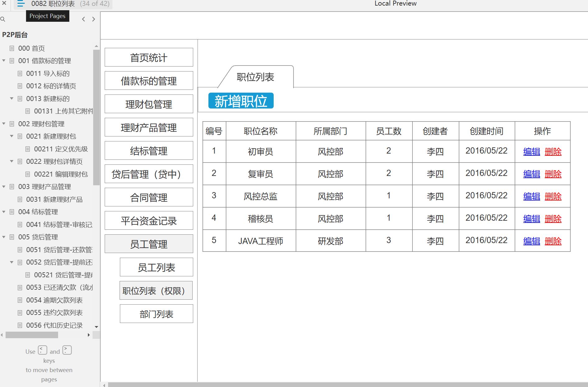This screenshot has height=387, width=588.
Task: Open page 0055 违约欠款列表
Action: (x=54, y=313)
